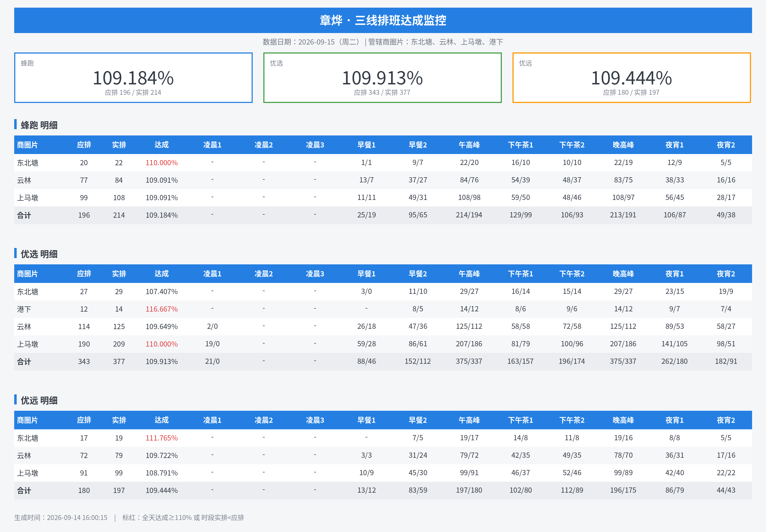Click 262/180 夜宵1 total in 优选 table
The width and height of the screenshot is (766, 532).
coord(674,361)
